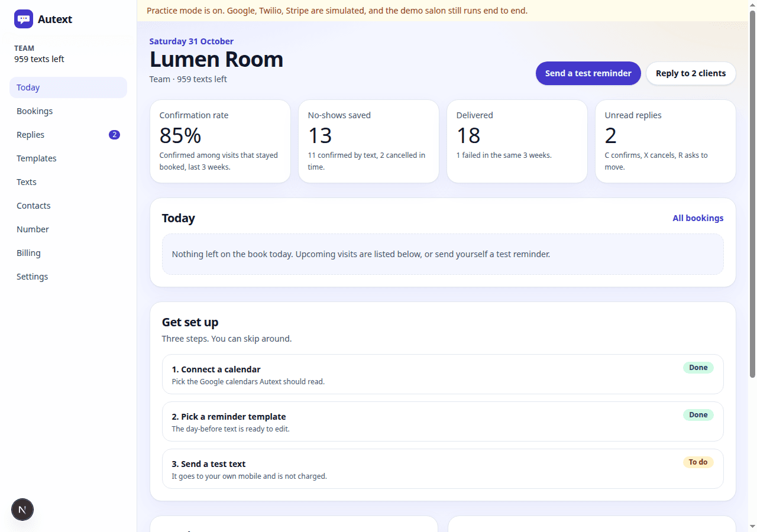
Task: Click the Done badge on Pick a reminder template
Action: tap(698, 415)
